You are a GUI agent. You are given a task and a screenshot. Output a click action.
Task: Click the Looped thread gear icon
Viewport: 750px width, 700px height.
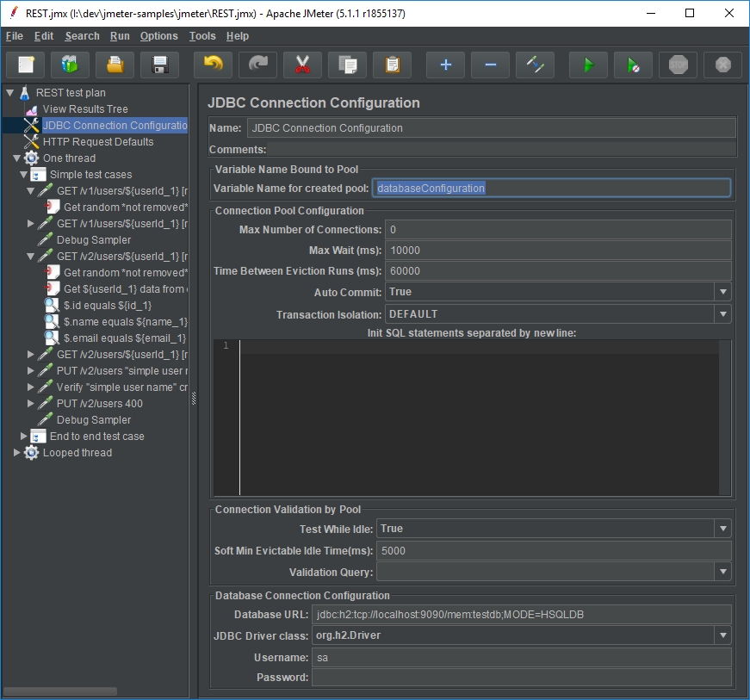pos(32,453)
